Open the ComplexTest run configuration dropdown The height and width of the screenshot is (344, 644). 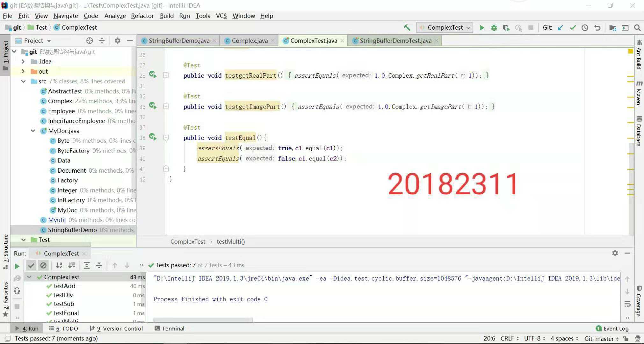point(445,28)
